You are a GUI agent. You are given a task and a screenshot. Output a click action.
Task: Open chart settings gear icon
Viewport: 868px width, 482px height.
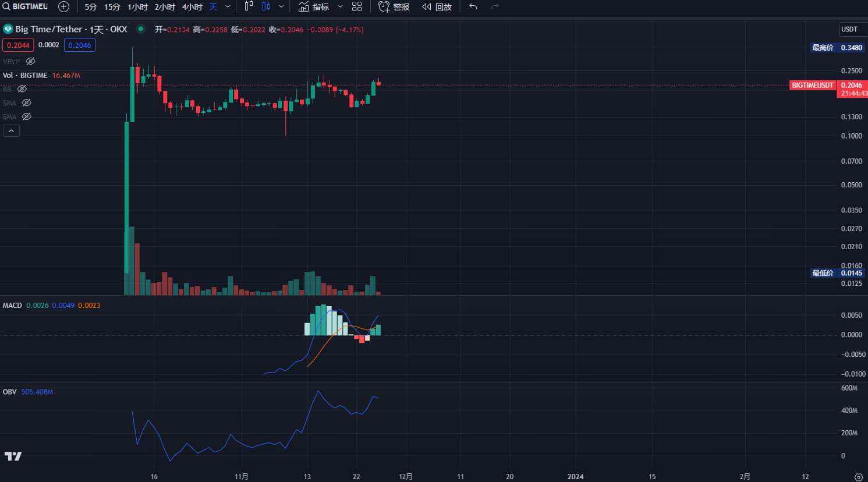858,477
